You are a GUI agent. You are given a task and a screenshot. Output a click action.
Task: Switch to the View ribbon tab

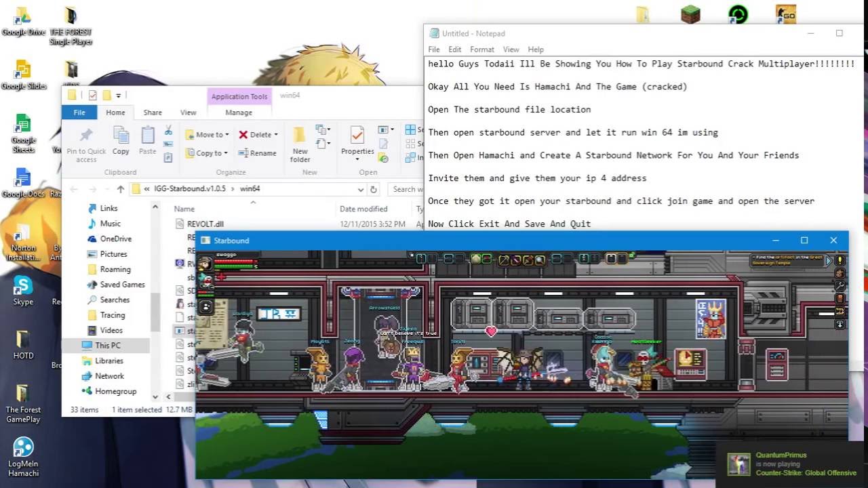[188, 113]
